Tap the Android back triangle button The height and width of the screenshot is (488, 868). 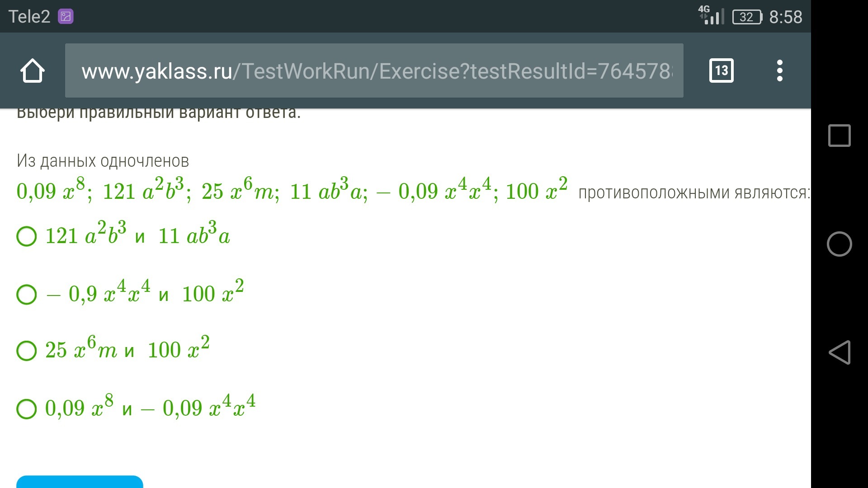point(839,352)
